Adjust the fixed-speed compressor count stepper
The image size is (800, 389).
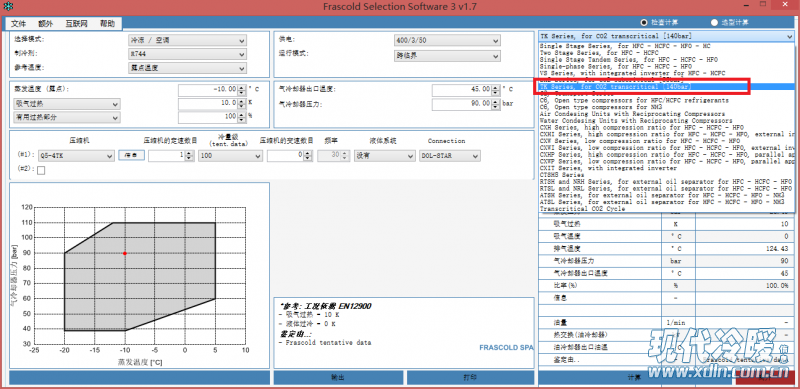point(190,156)
